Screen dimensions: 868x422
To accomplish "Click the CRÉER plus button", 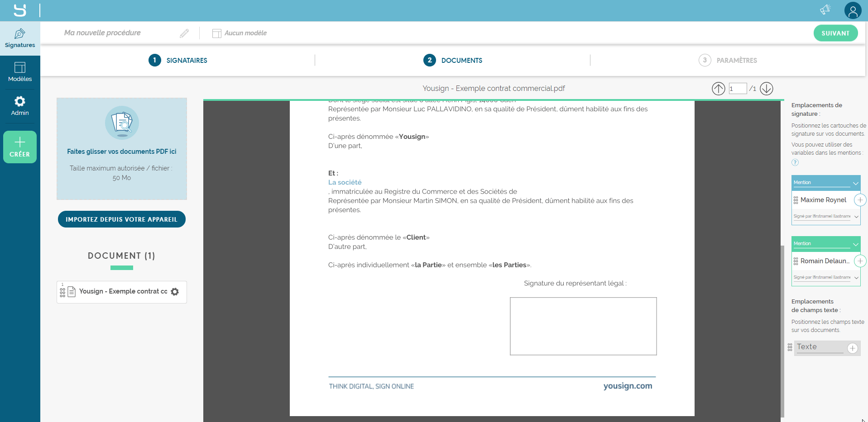I will point(20,147).
